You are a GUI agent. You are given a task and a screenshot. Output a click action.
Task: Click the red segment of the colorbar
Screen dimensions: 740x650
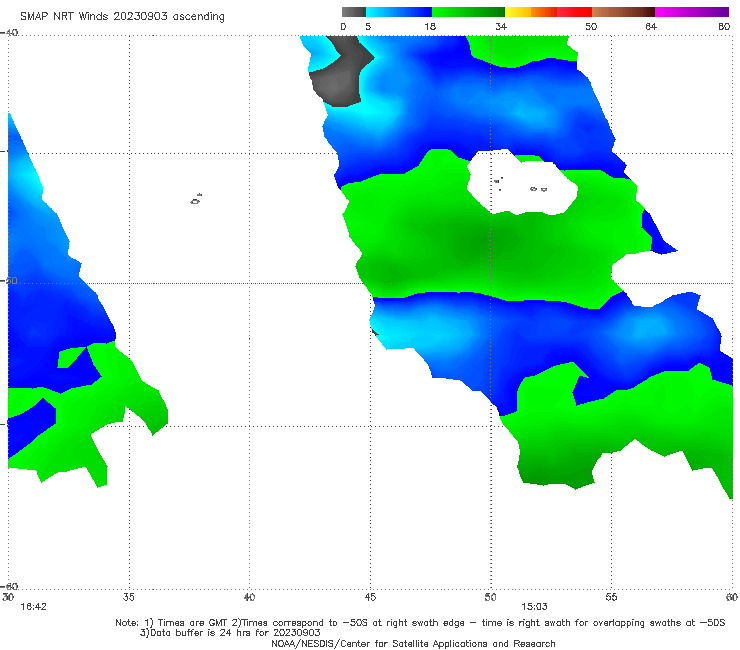[574, 12]
